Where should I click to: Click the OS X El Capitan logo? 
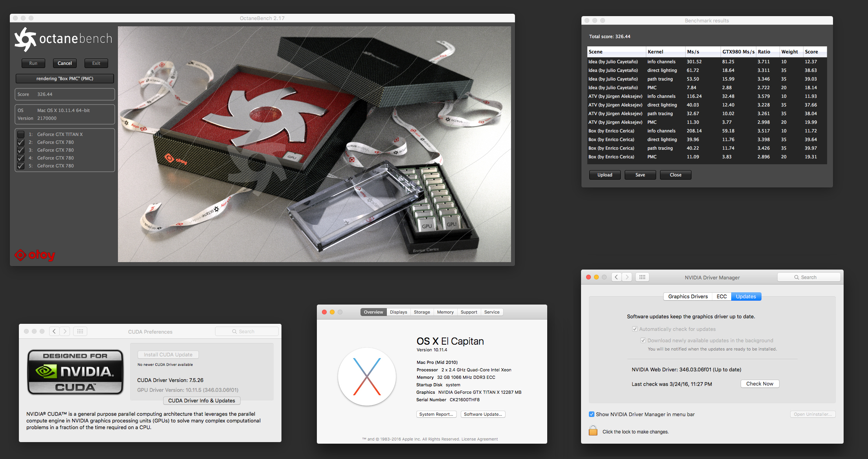[x=367, y=376]
